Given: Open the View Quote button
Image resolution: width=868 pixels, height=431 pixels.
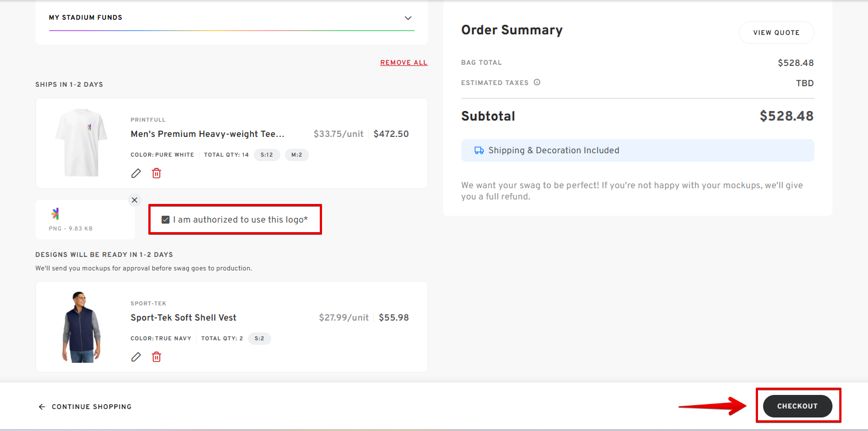Looking at the screenshot, I should 776,33.
